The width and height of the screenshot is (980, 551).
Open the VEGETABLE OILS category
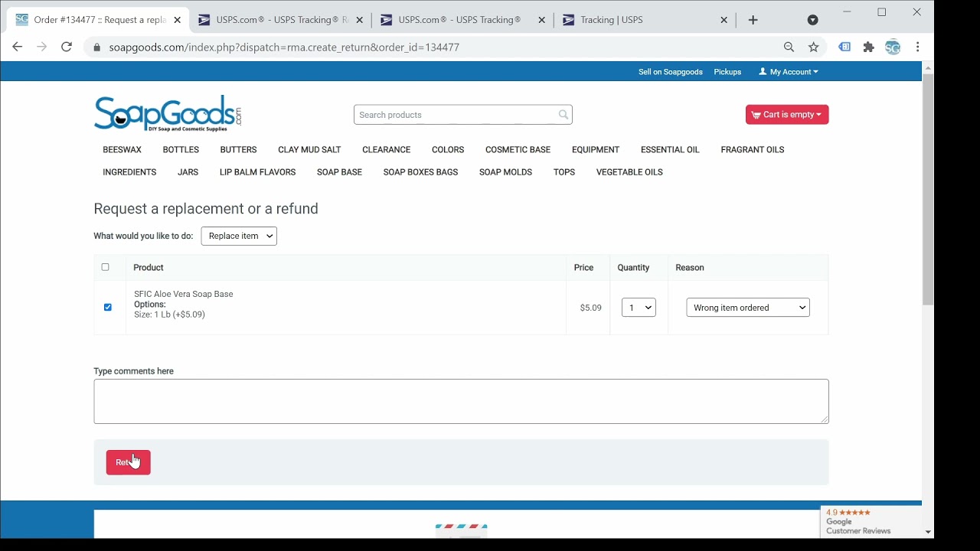(629, 172)
